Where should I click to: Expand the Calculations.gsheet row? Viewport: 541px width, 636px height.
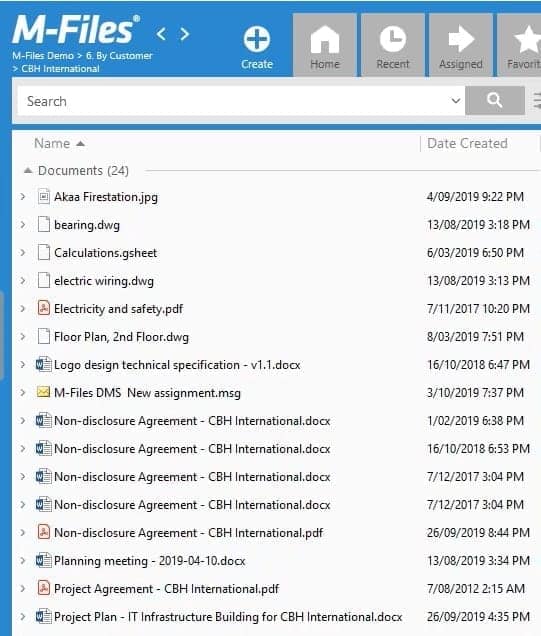click(23, 253)
